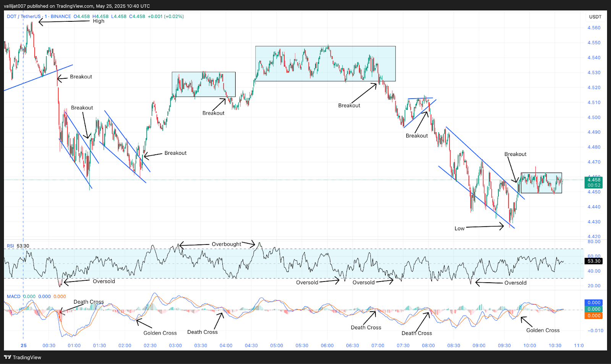Click the 10:00 time axis label
Viewport: 611px width, 364px height.
(530, 345)
